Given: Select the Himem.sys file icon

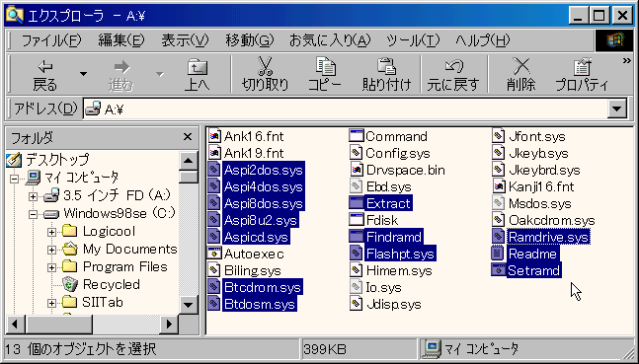Looking at the screenshot, I should pos(357,270).
